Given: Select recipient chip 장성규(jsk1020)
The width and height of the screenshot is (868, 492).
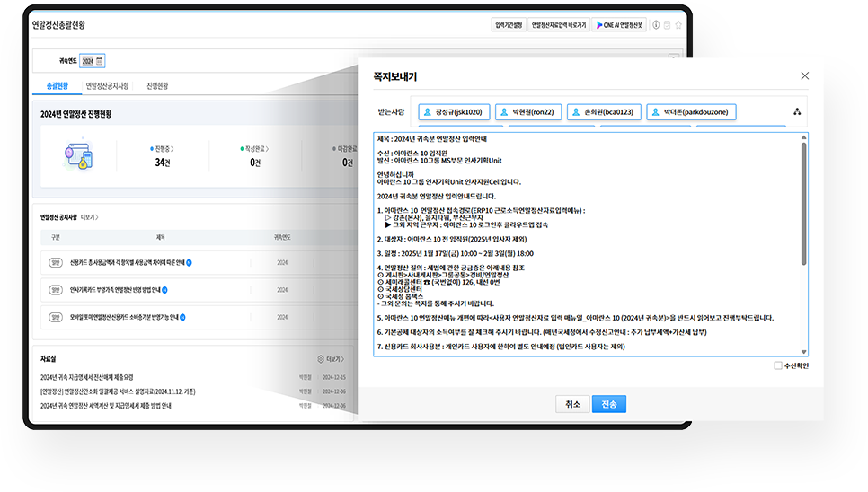Looking at the screenshot, I should pos(454,111).
